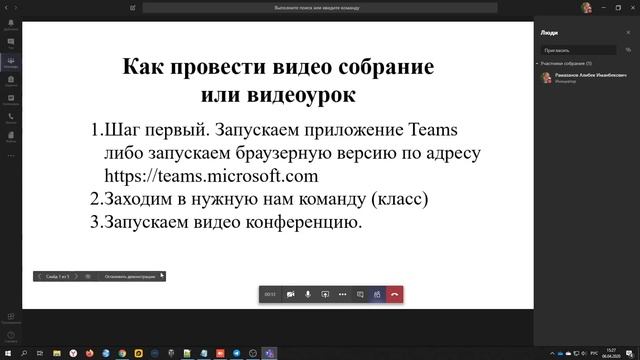640x360 pixels.
Task: Open Calls in Teams sidebar
Action: (11, 118)
